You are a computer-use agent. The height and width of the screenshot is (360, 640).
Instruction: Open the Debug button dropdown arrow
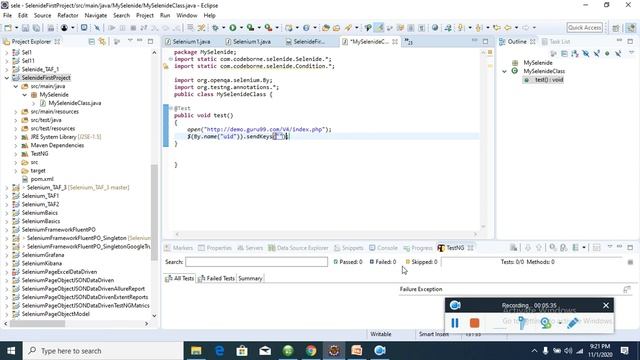pos(223,28)
